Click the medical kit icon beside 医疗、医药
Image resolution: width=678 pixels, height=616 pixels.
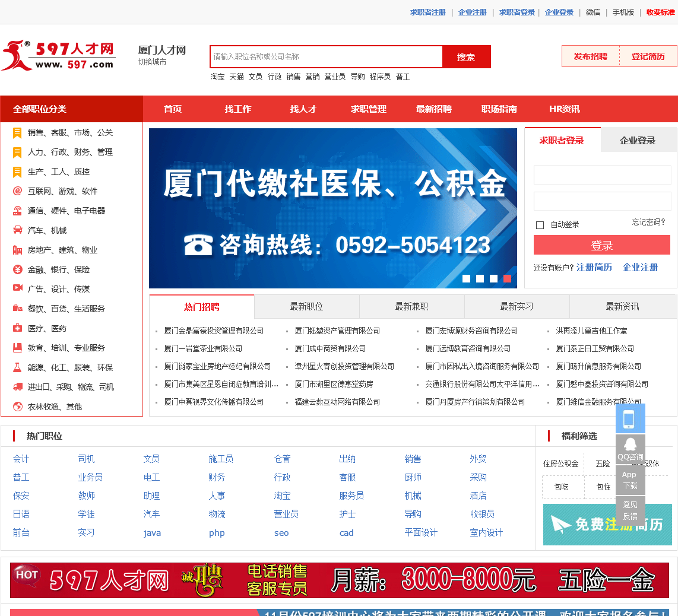coord(17,328)
